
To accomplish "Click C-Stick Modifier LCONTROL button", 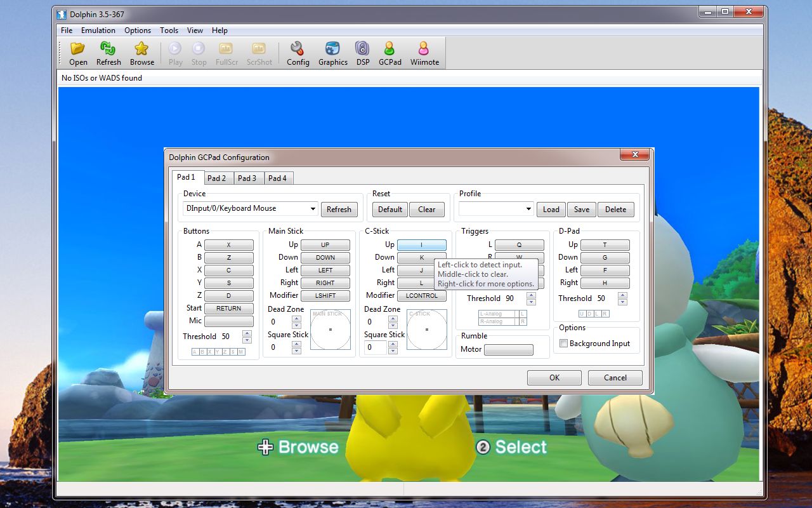I will (422, 296).
